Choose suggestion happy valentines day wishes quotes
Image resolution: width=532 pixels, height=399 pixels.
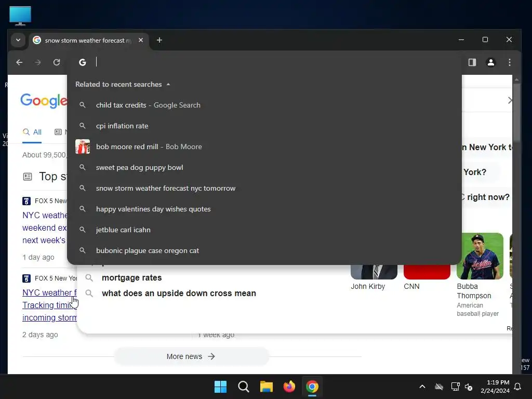coord(264,209)
